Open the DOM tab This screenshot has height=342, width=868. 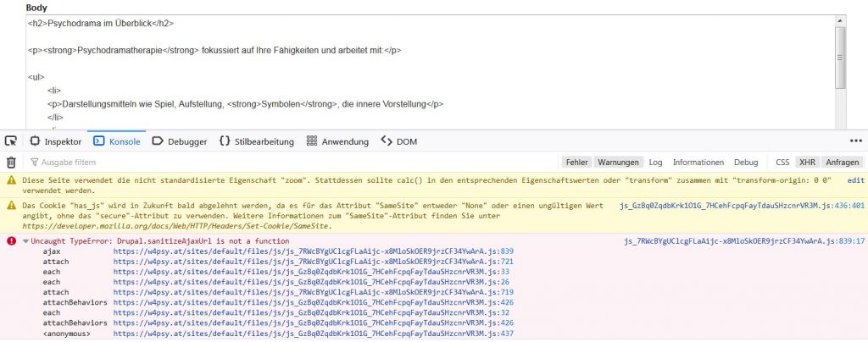click(x=398, y=141)
